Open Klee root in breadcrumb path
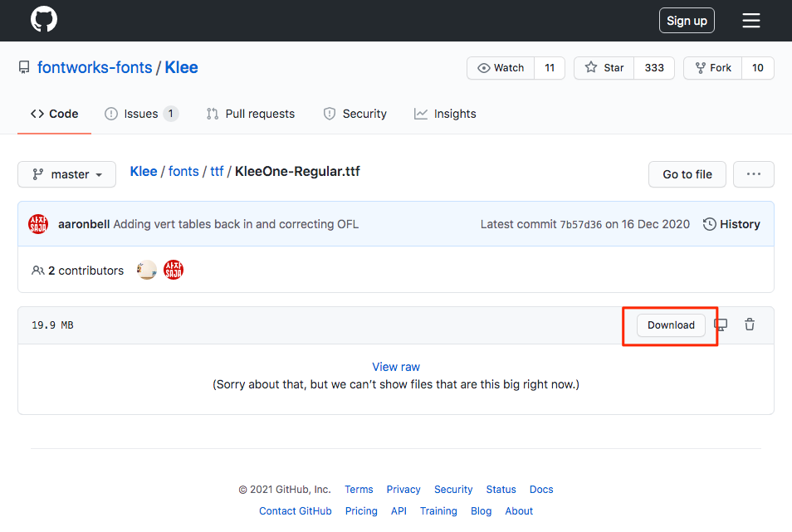 (144, 172)
